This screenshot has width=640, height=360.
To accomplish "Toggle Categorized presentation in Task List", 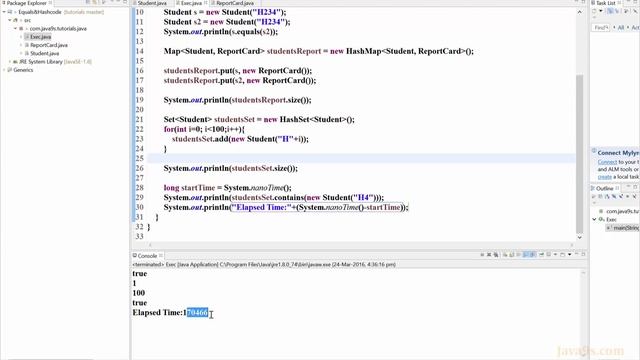I will (x=610, y=11).
